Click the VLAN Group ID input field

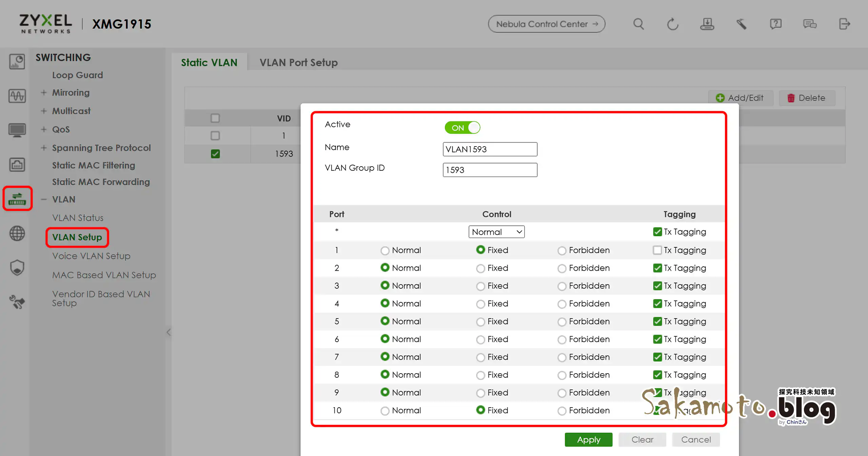click(490, 170)
